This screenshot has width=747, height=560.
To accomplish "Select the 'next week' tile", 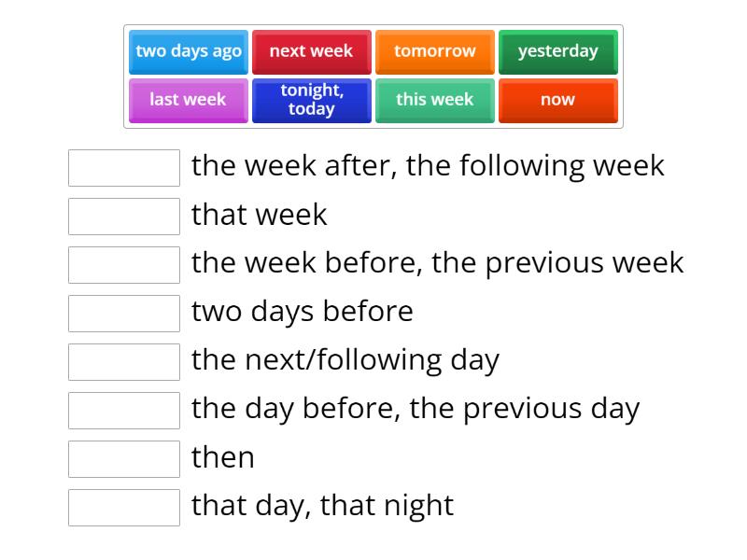I will tap(311, 52).
